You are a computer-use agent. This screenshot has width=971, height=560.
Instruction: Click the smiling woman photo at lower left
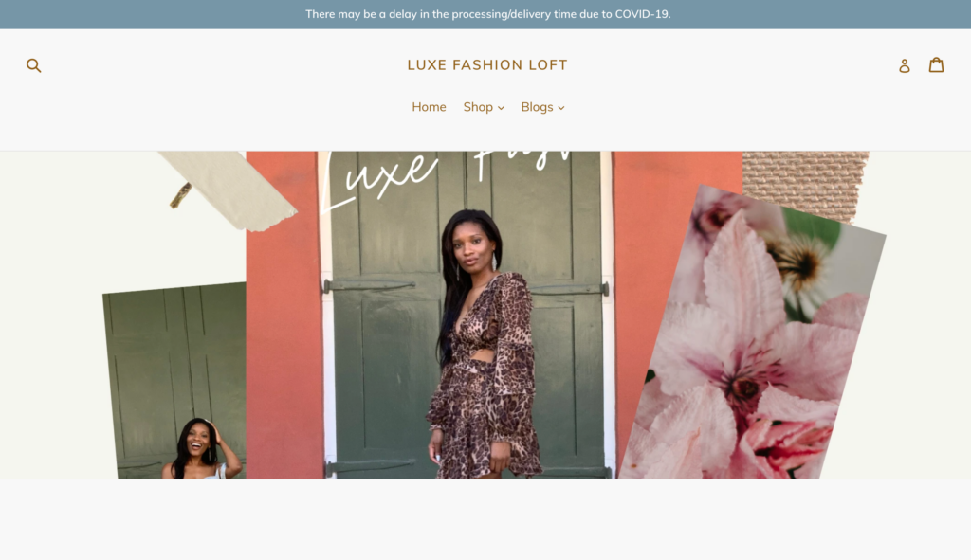(199, 450)
